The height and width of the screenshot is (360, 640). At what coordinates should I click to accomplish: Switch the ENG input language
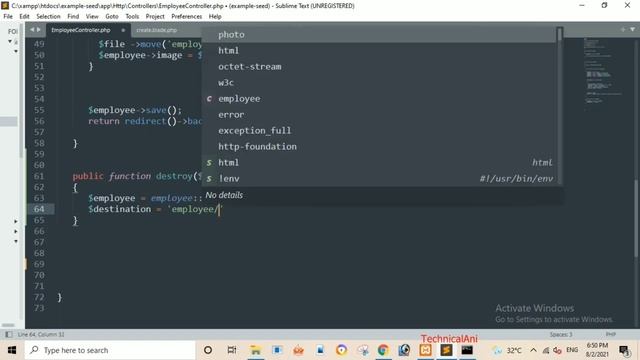tap(572, 350)
